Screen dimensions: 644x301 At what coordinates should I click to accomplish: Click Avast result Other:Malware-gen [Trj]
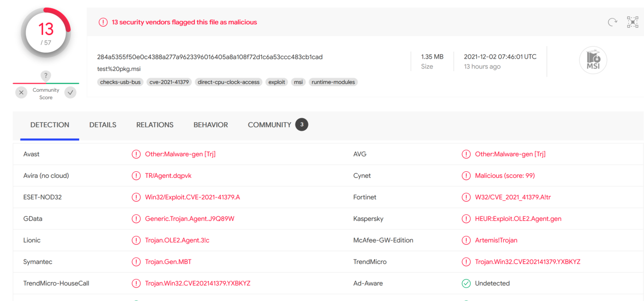[x=180, y=154]
